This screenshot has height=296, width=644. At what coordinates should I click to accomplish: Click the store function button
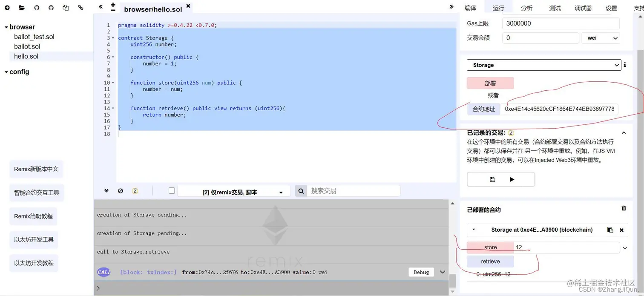coord(490,247)
